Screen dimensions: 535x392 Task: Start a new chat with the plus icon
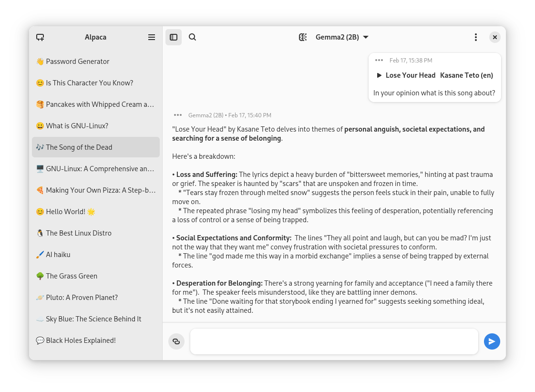click(40, 37)
